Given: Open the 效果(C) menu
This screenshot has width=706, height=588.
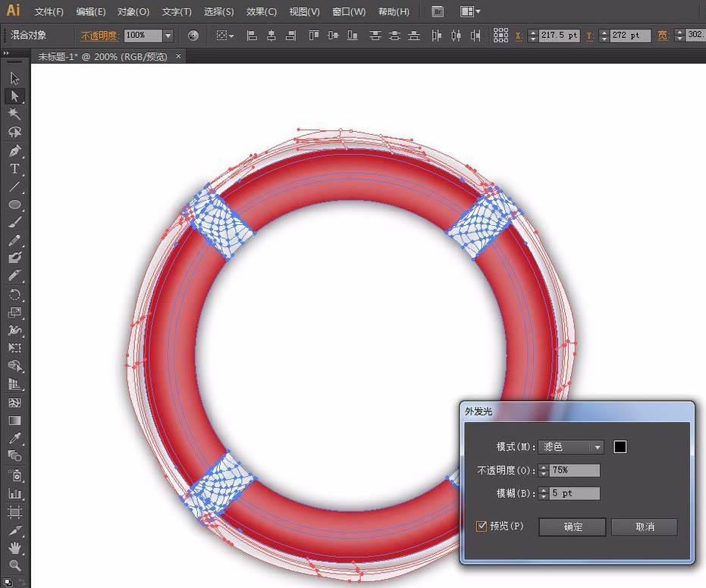Looking at the screenshot, I should tap(262, 12).
